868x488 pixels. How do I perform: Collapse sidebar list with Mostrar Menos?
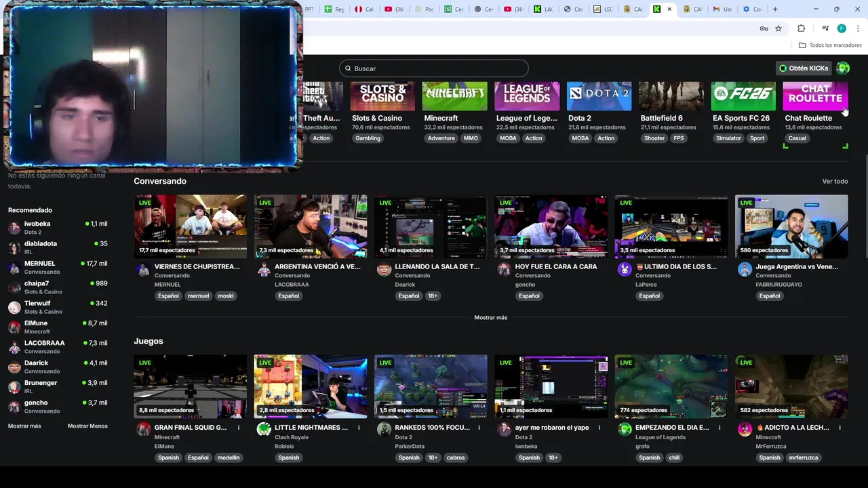coord(87,426)
